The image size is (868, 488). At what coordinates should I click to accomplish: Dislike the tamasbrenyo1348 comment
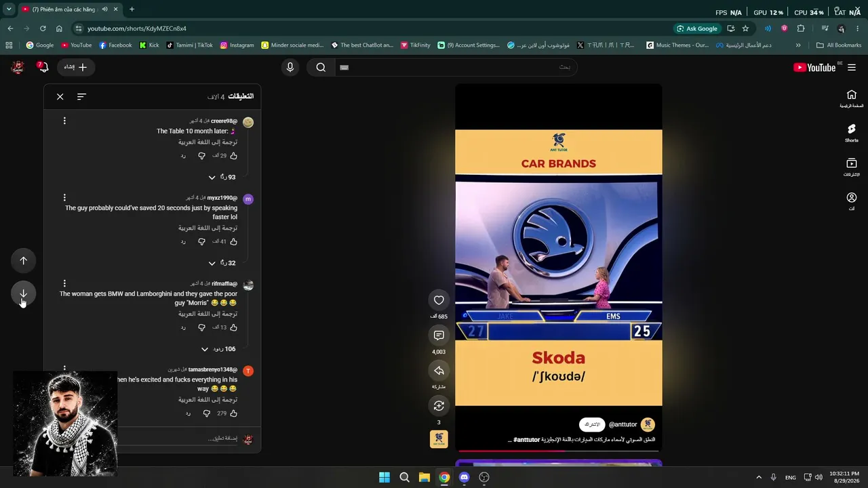pos(207,413)
